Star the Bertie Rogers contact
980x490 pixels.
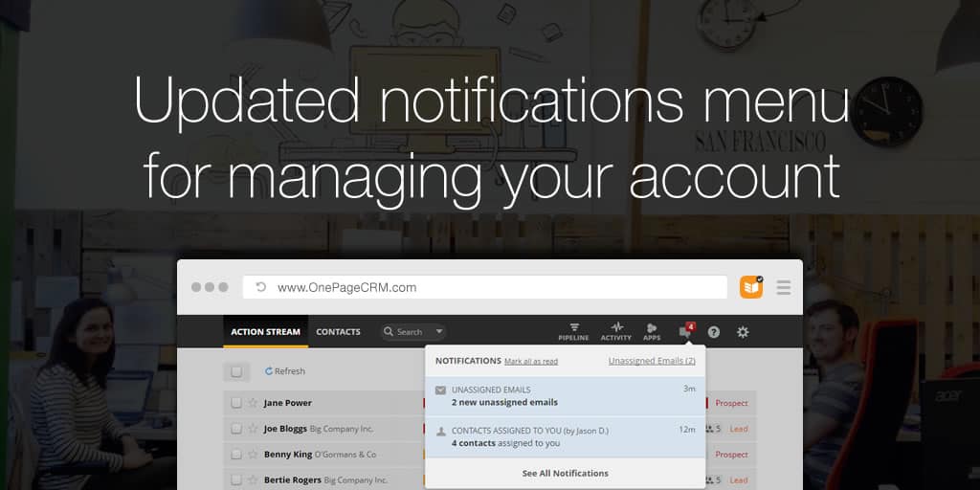253,480
